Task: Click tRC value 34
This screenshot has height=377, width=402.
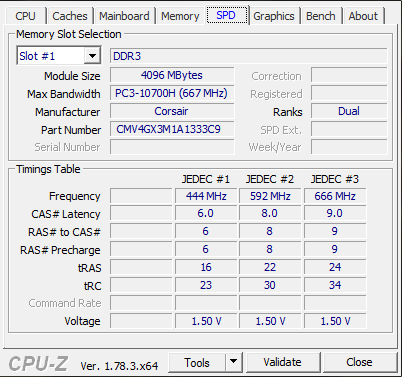Action: point(335,285)
